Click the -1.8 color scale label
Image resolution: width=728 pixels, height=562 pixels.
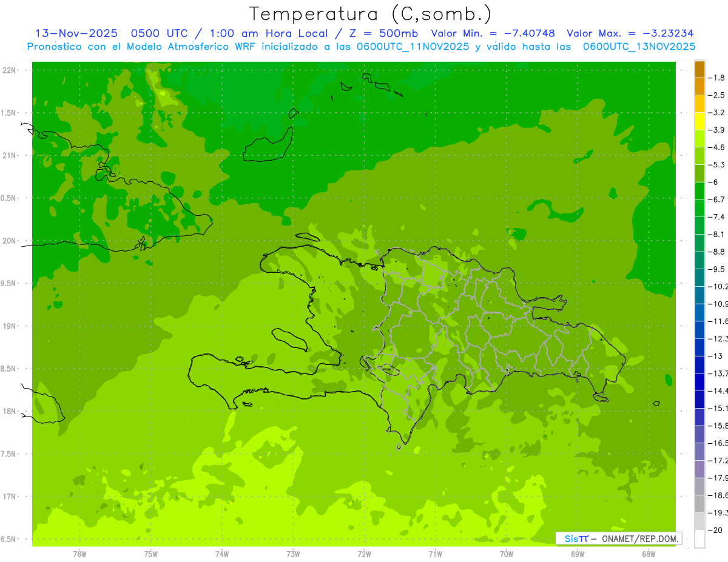click(x=718, y=78)
